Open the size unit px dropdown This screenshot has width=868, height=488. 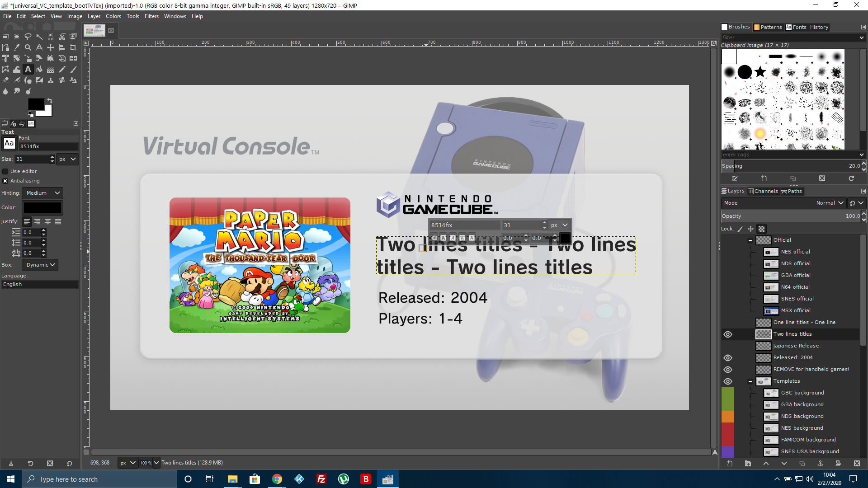[x=68, y=159]
